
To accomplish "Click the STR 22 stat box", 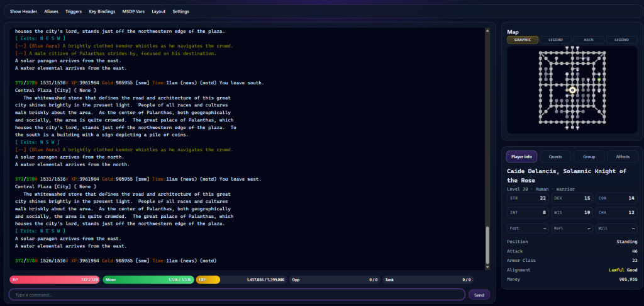I will coord(528,198).
